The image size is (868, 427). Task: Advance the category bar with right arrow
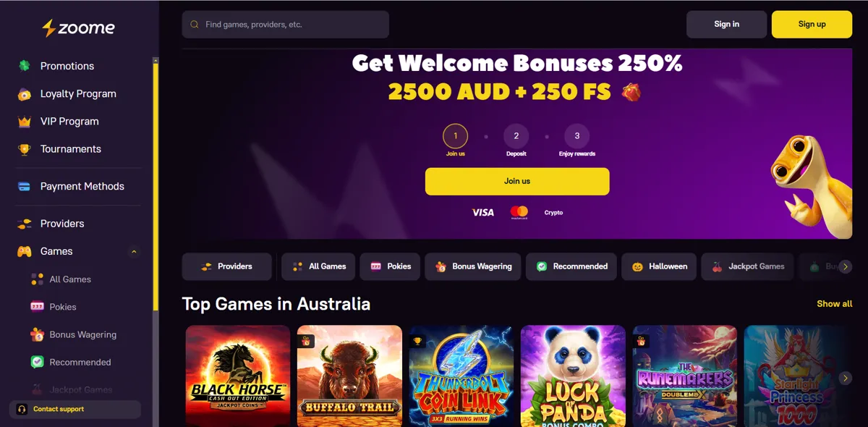[845, 266]
